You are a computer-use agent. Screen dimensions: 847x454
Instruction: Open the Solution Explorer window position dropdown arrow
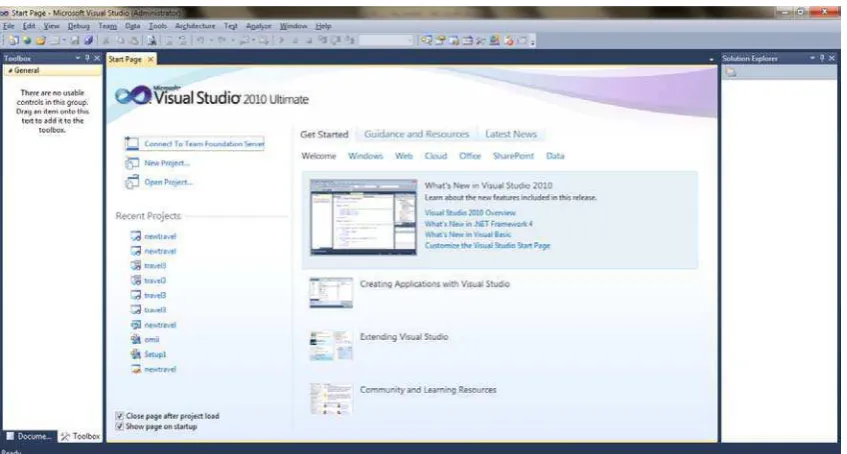[x=812, y=58]
